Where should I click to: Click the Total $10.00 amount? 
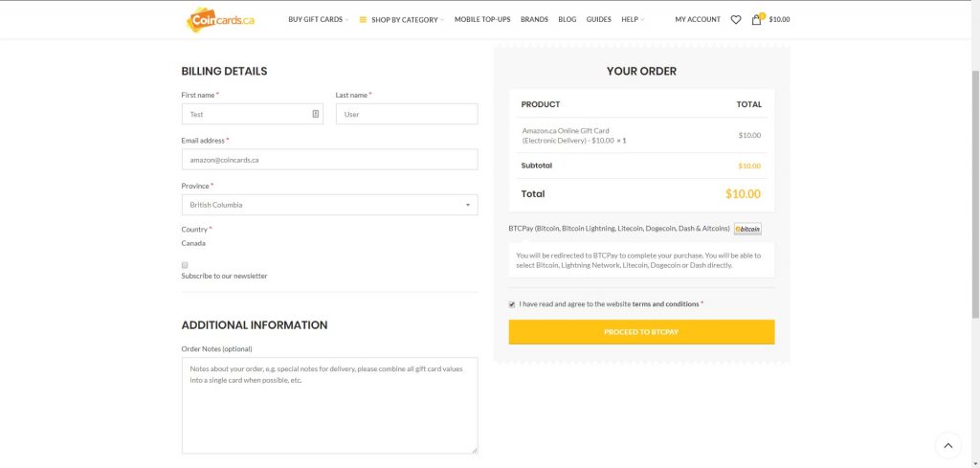coord(743,193)
